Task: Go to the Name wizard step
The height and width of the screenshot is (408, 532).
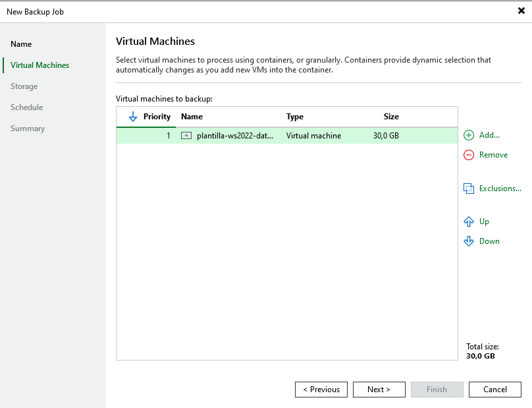Action: (x=21, y=44)
